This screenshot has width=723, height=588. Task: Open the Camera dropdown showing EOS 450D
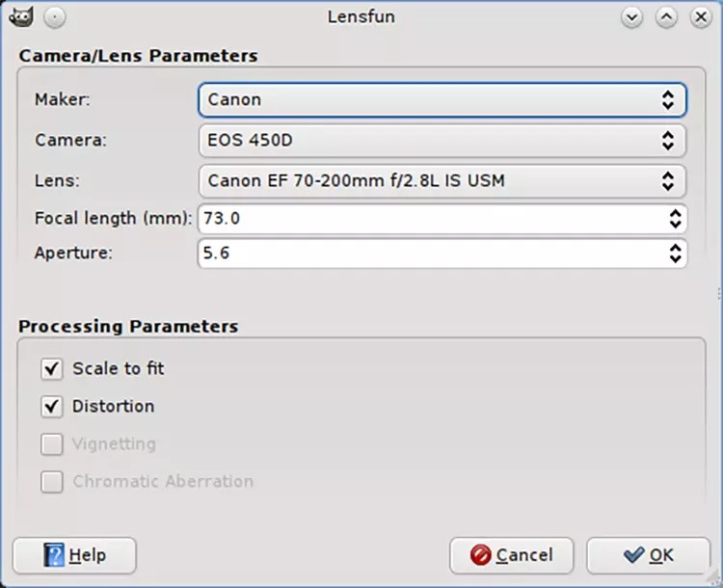click(x=442, y=140)
